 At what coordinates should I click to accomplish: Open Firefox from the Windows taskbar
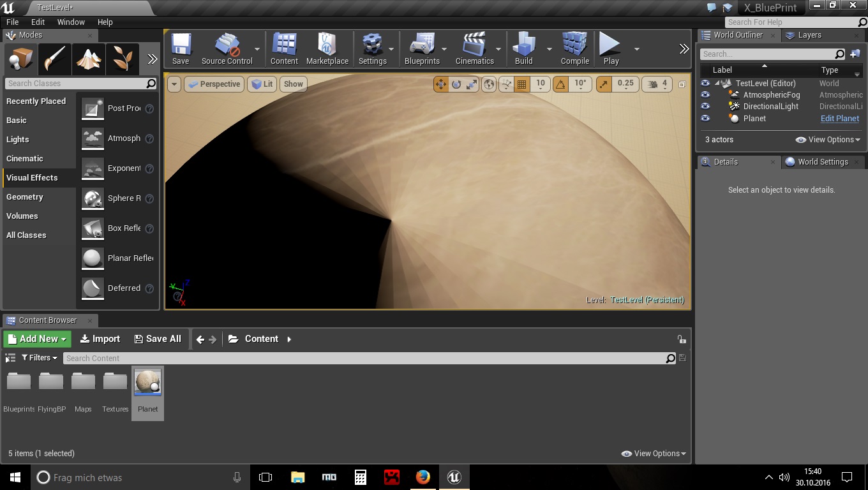[423, 477]
